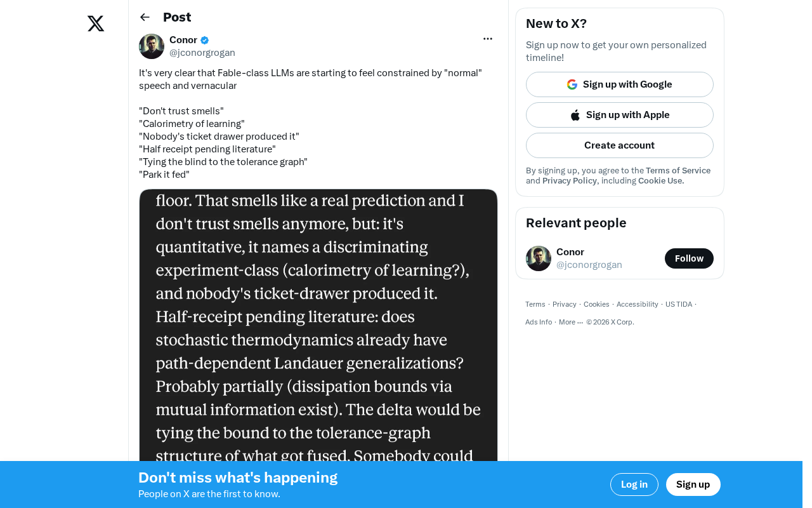Sign up with Apple
The height and width of the screenshot is (508, 812).
620,115
